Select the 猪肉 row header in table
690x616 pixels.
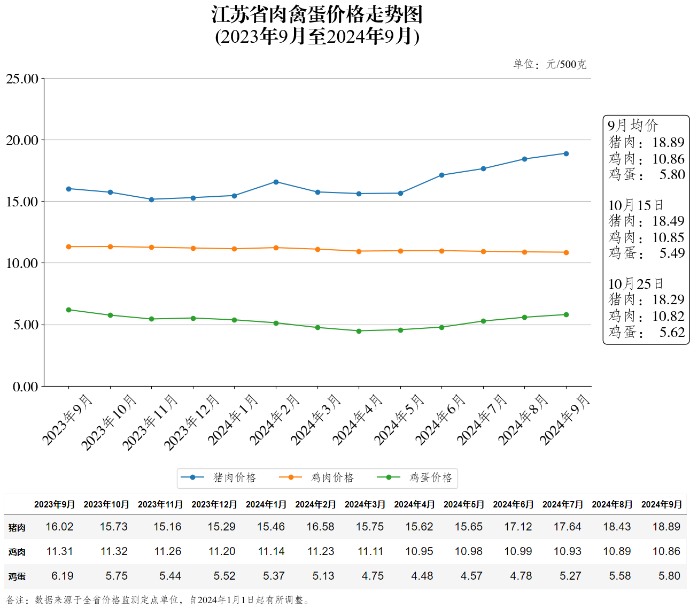click(17, 527)
